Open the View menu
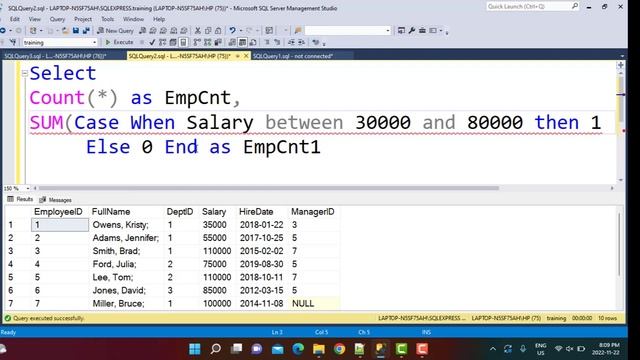 point(35,19)
